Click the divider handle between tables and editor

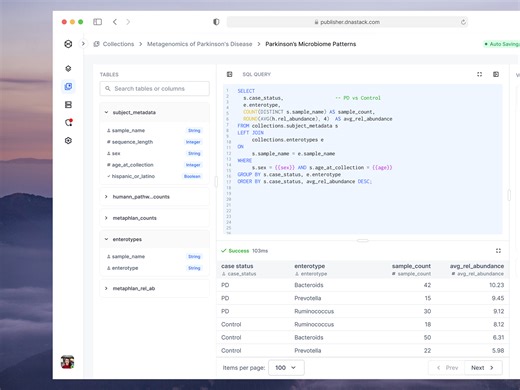coord(216,182)
